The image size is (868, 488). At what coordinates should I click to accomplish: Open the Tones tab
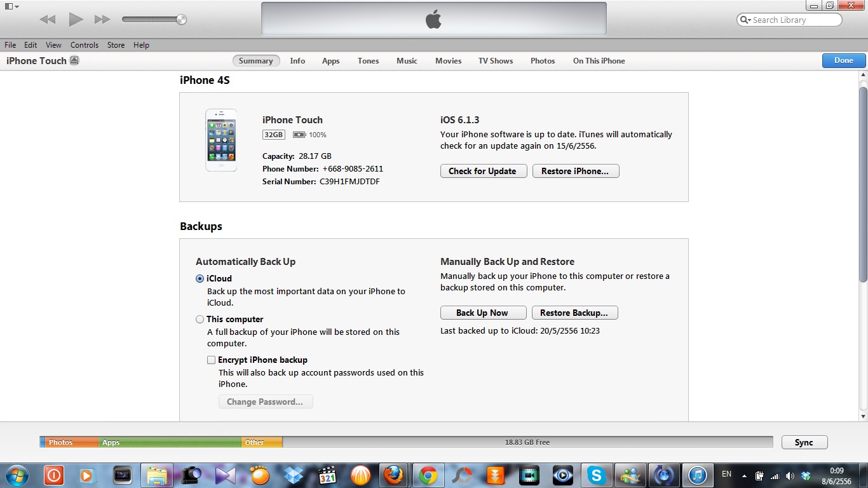click(x=369, y=61)
